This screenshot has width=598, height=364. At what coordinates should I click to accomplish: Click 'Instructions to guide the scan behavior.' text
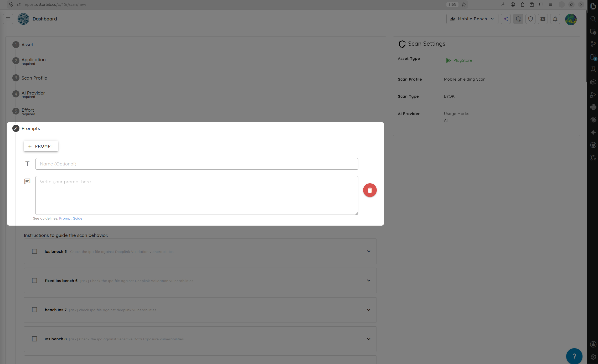coord(66,235)
